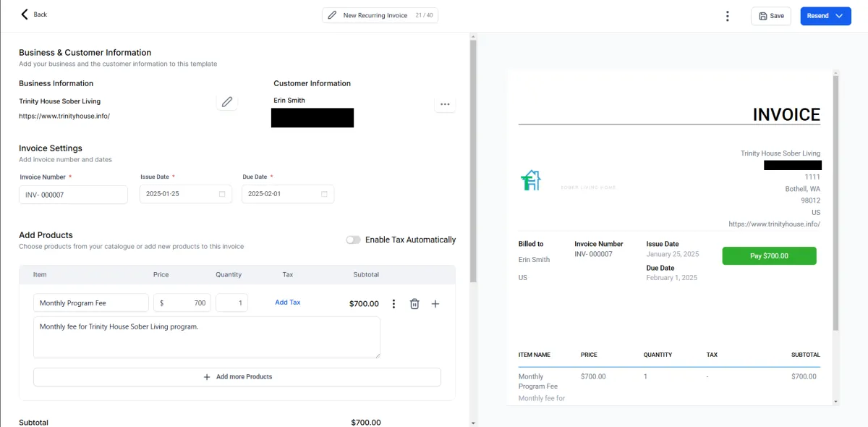
Task: Delete the product with trash icon
Action: (414, 304)
